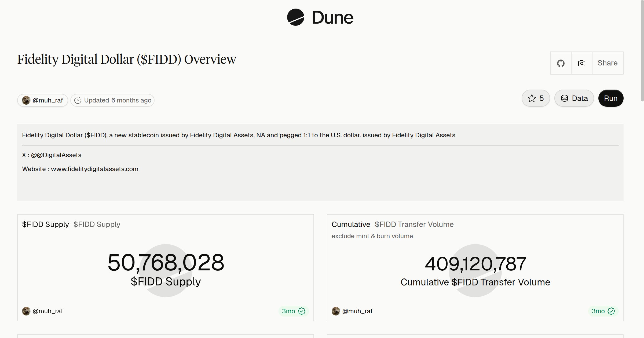
Task: Star this dashboard with 5 stars
Action: pos(536,98)
